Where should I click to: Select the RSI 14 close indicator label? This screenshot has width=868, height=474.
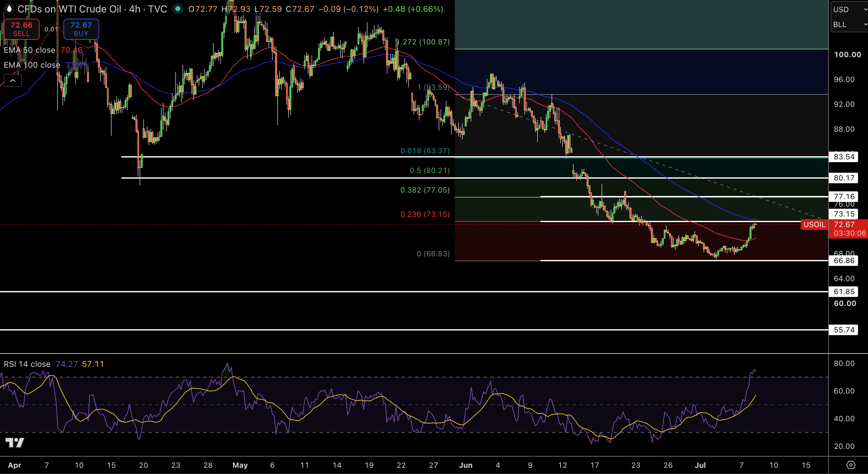point(27,364)
